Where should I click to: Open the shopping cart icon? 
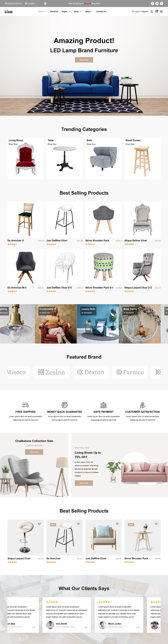(156, 11)
